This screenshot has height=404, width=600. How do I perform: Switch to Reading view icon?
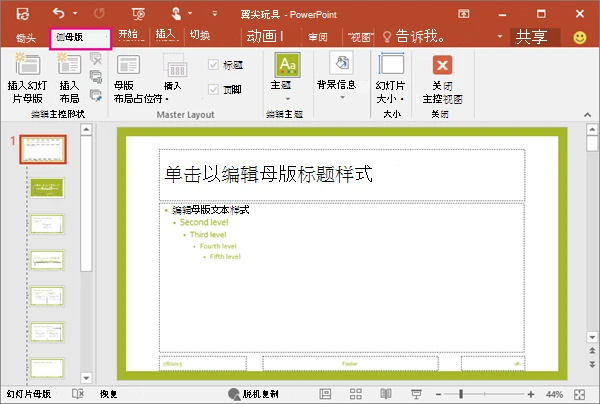tap(386, 394)
